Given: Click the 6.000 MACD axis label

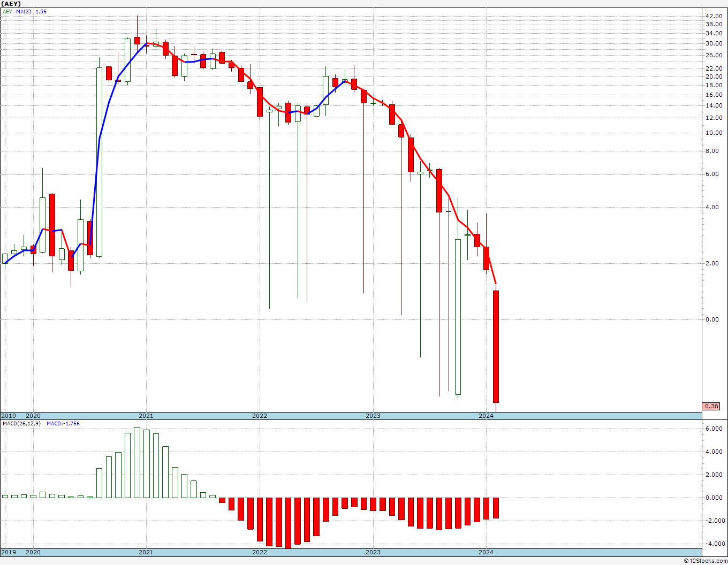Looking at the screenshot, I should [x=714, y=429].
